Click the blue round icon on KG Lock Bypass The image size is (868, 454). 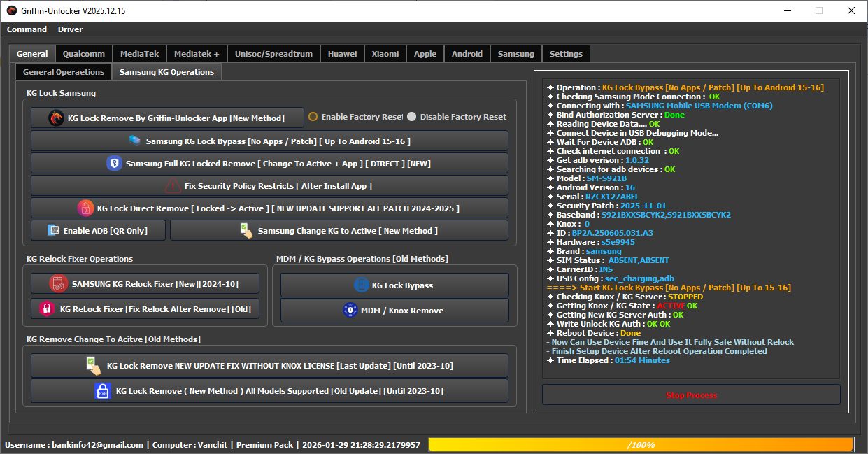pyautogui.click(x=361, y=285)
